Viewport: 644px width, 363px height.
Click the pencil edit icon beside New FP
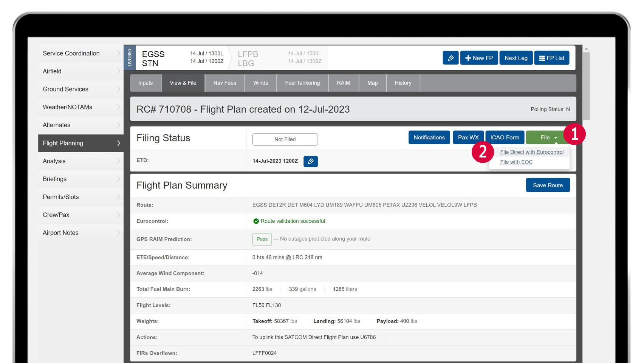click(x=450, y=58)
